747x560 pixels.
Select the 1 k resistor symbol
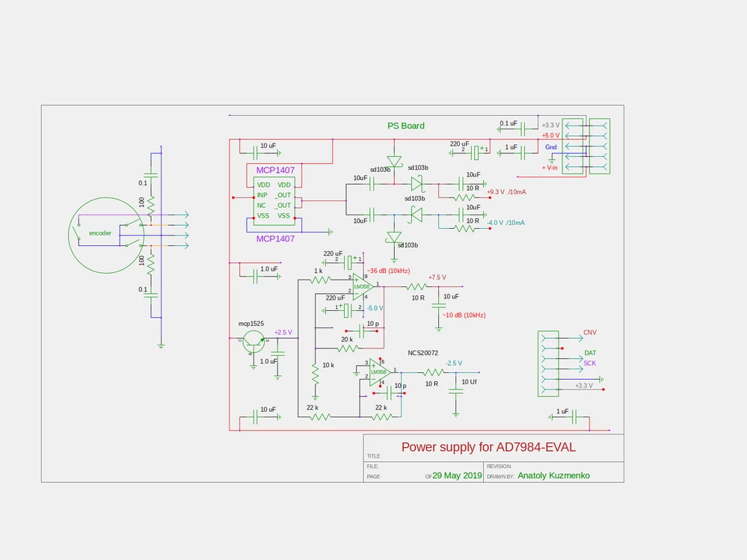click(x=321, y=280)
